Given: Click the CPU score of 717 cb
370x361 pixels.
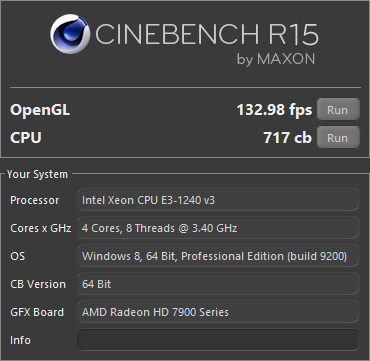Looking at the screenshot, I should point(288,138).
